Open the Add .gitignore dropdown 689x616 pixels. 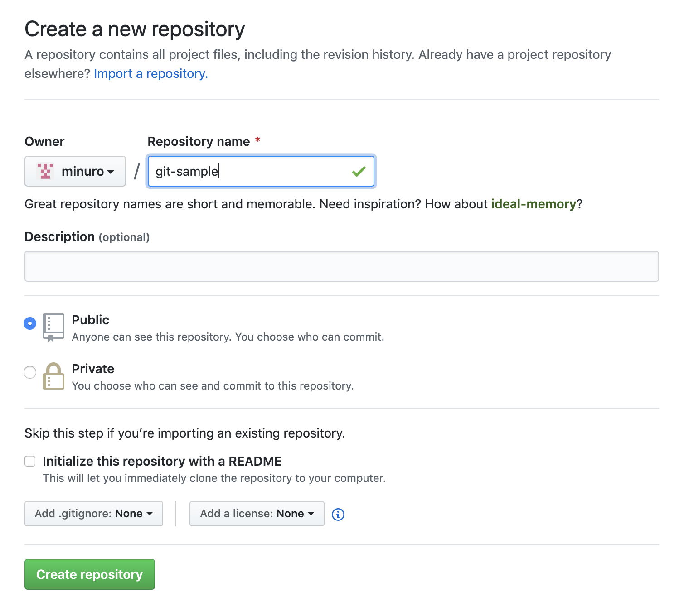point(93,514)
